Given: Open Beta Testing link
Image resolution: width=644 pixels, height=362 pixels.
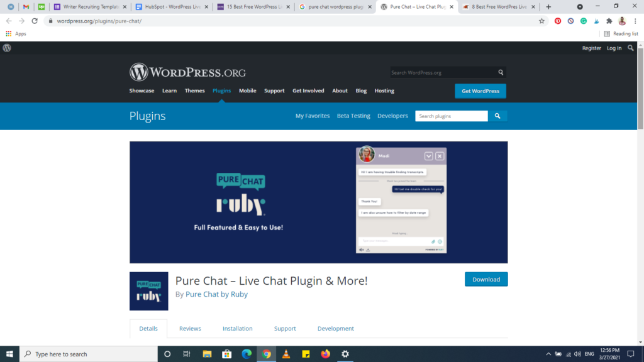Looking at the screenshot, I should [353, 116].
